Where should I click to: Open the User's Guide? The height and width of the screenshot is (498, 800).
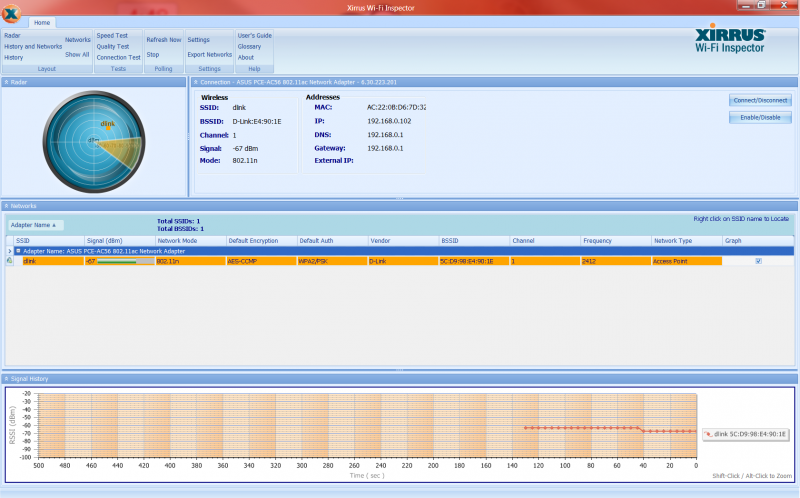pos(255,36)
